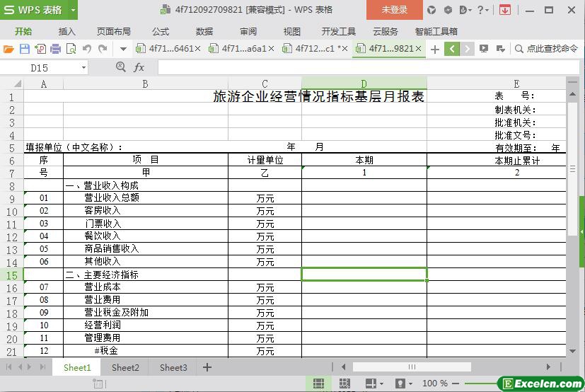Screen dimensions: 585x392
Task: Open the tab list dropdown icon
Action: 501,49
